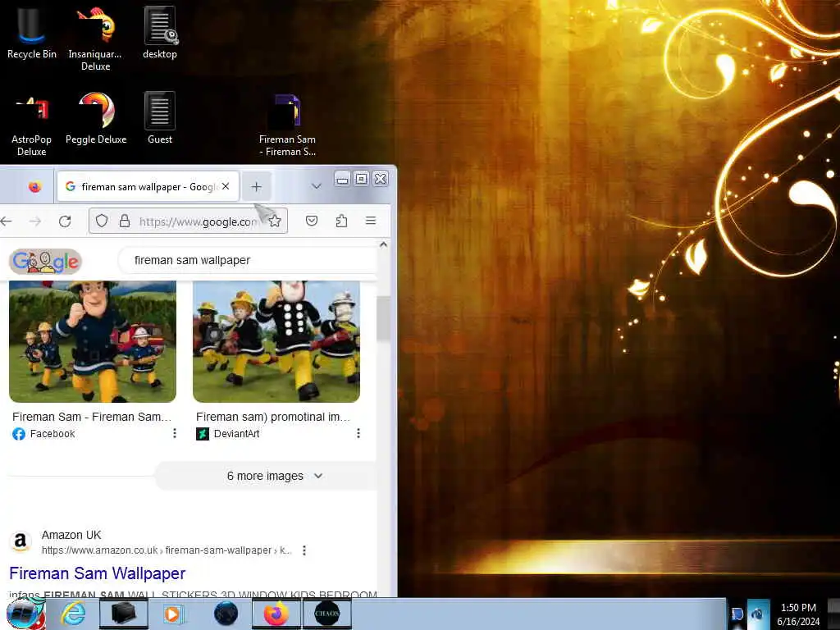
Task: Open 'Fireman Sam - Fireman Sam...' image title
Action: 92,417
